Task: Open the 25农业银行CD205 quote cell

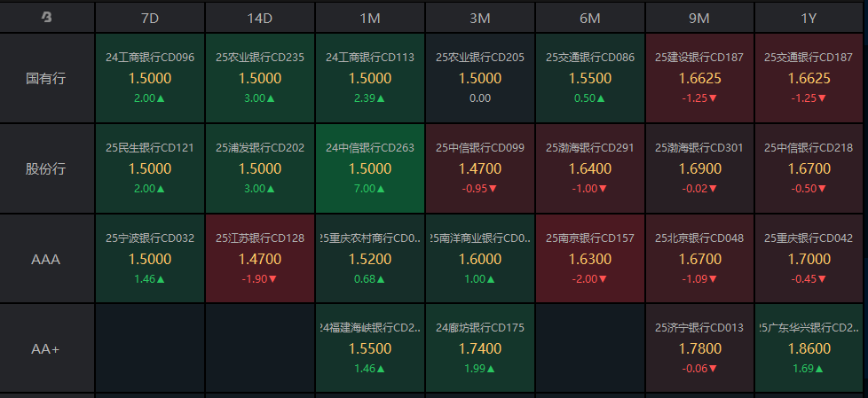Action: click(480, 78)
